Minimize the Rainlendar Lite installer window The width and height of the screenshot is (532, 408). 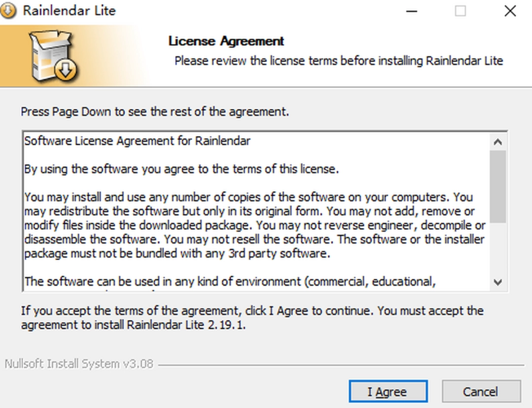point(411,11)
